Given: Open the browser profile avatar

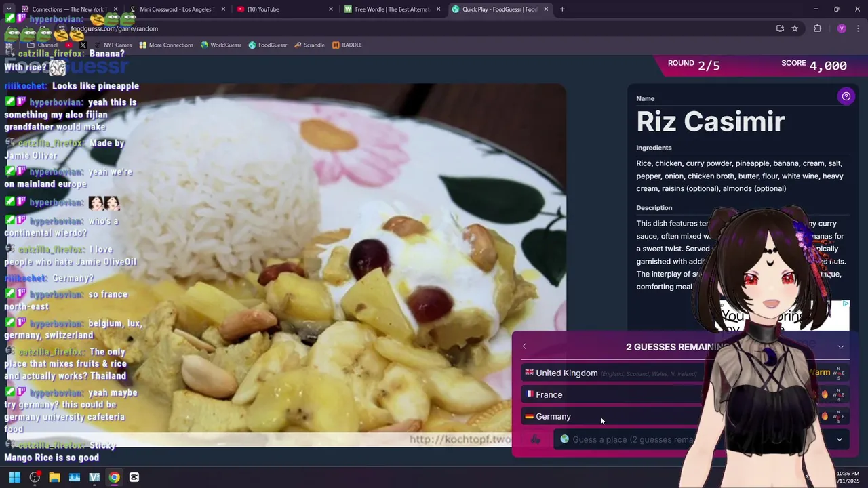Looking at the screenshot, I should (x=842, y=28).
